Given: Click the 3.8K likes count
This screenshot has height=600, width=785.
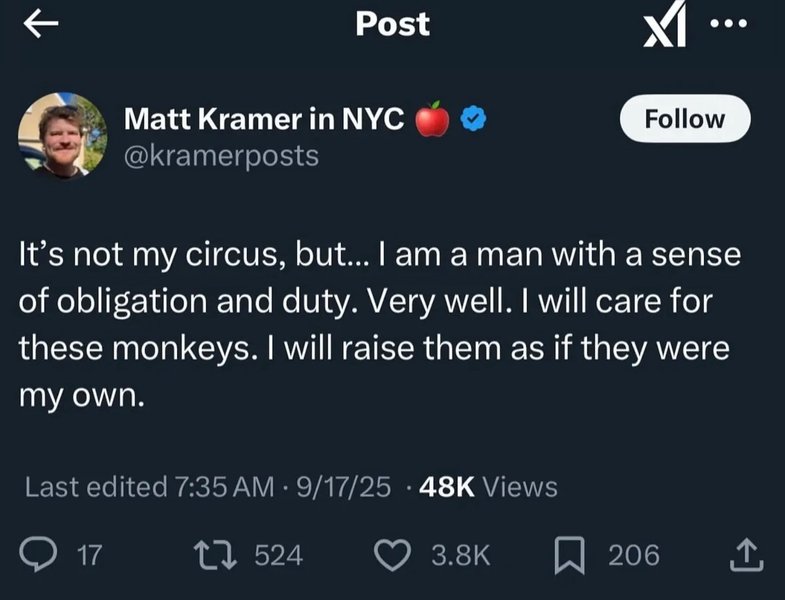Looking at the screenshot, I should [x=460, y=554].
